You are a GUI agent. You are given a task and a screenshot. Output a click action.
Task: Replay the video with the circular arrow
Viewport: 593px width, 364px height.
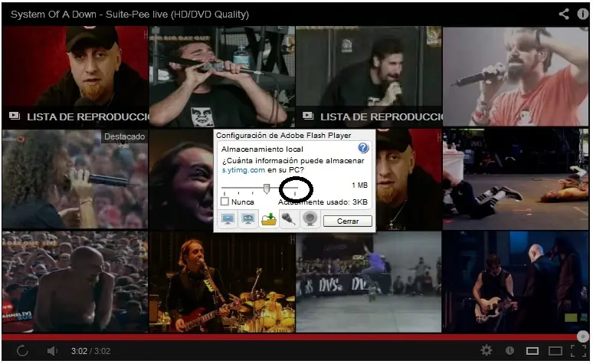(22, 351)
